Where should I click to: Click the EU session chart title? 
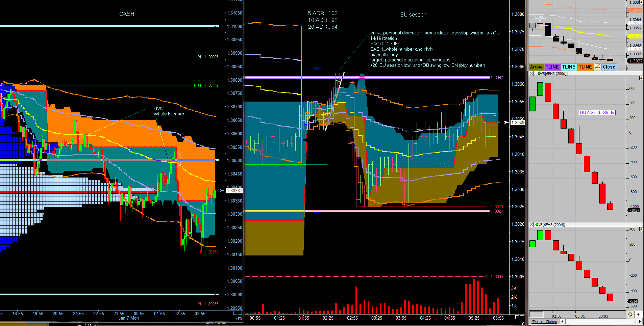414,15
